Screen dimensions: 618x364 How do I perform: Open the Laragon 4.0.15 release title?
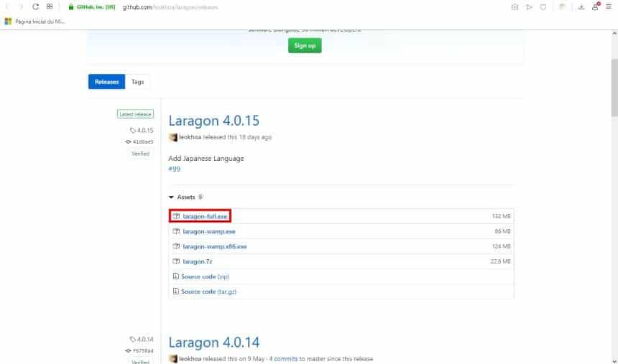tap(213, 120)
